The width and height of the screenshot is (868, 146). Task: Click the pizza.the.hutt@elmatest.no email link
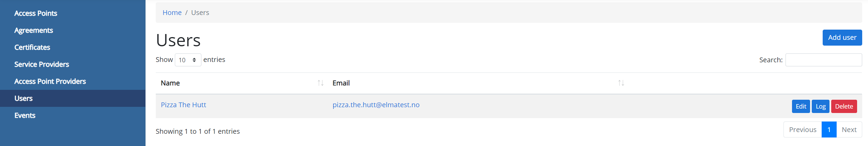pos(376,105)
